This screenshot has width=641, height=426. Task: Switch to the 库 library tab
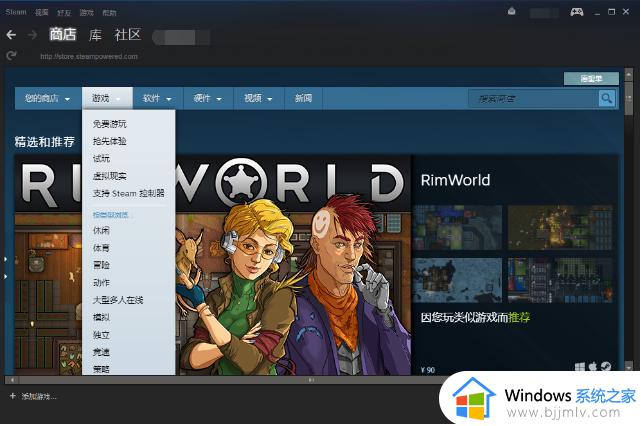tap(95, 35)
